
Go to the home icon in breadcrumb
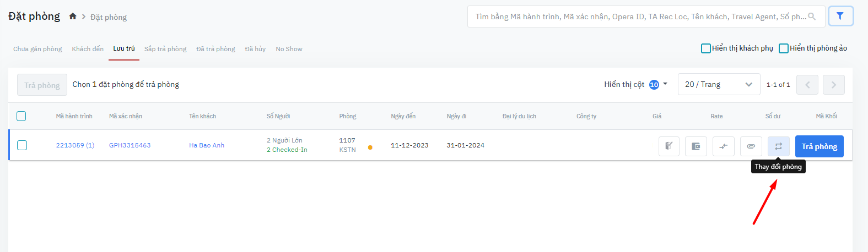[73, 17]
